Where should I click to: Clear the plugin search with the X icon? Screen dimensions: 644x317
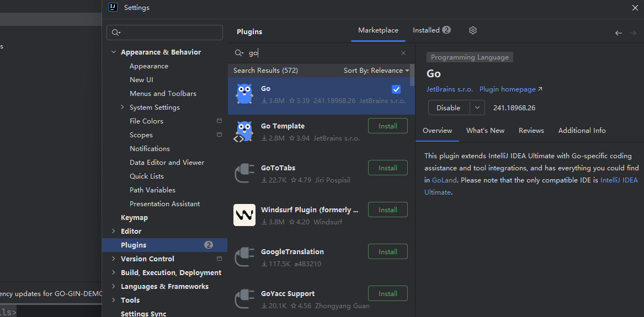(403, 53)
